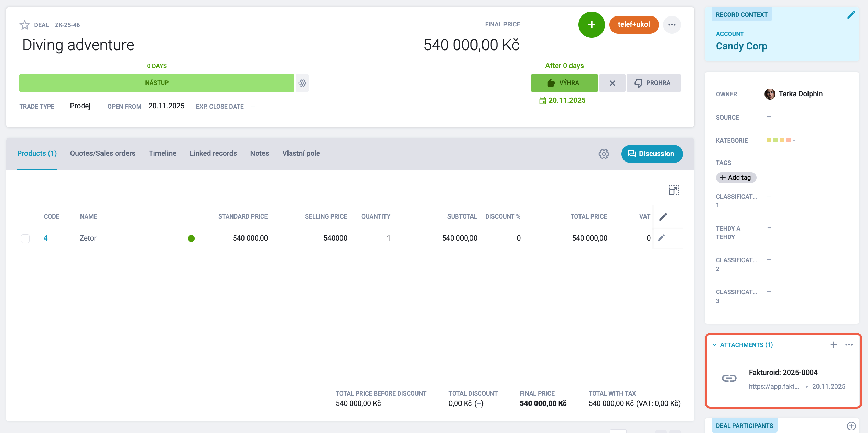Edit the Zetor product row

(661, 238)
